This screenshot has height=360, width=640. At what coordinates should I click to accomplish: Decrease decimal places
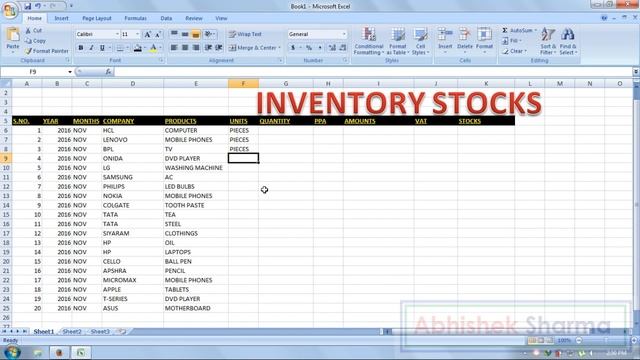point(343,48)
